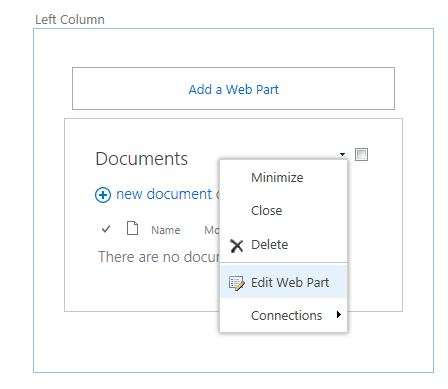Click the 'There are no documents' message text
The width and height of the screenshot is (448, 389).
pos(159,257)
